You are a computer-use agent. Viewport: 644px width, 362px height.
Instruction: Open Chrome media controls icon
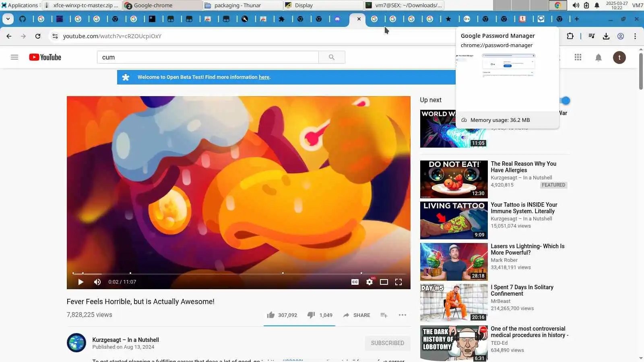coord(592,36)
